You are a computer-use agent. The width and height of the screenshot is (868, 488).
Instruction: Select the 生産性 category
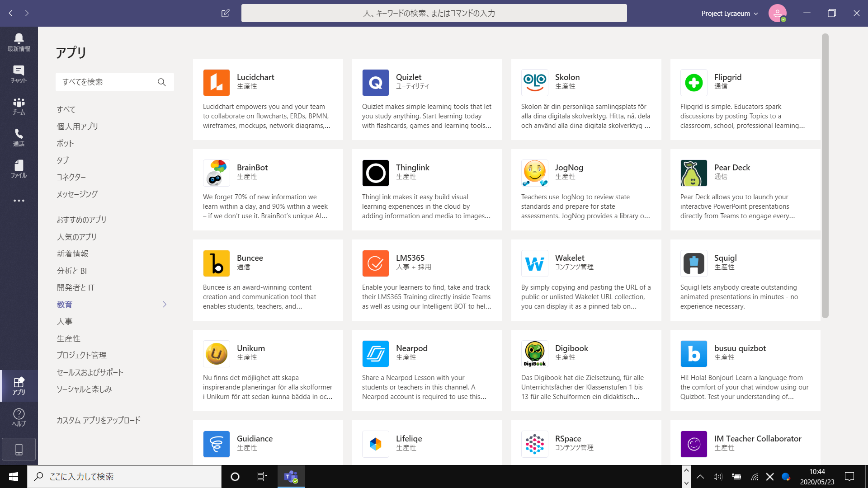tap(68, 338)
